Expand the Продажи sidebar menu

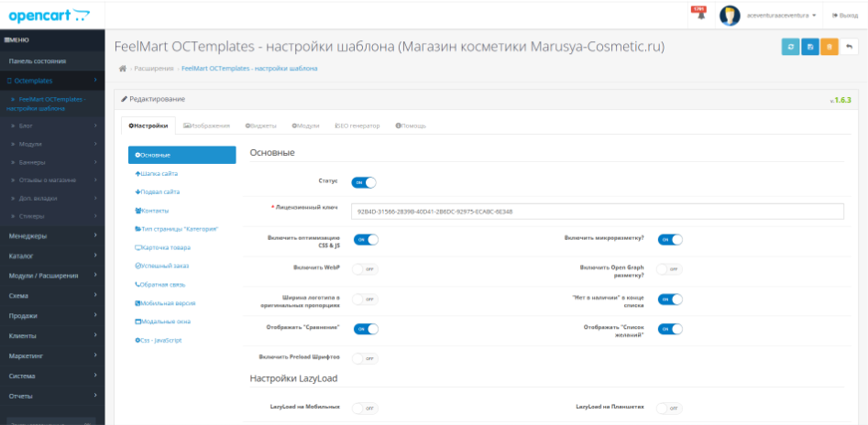coord(52,316)
